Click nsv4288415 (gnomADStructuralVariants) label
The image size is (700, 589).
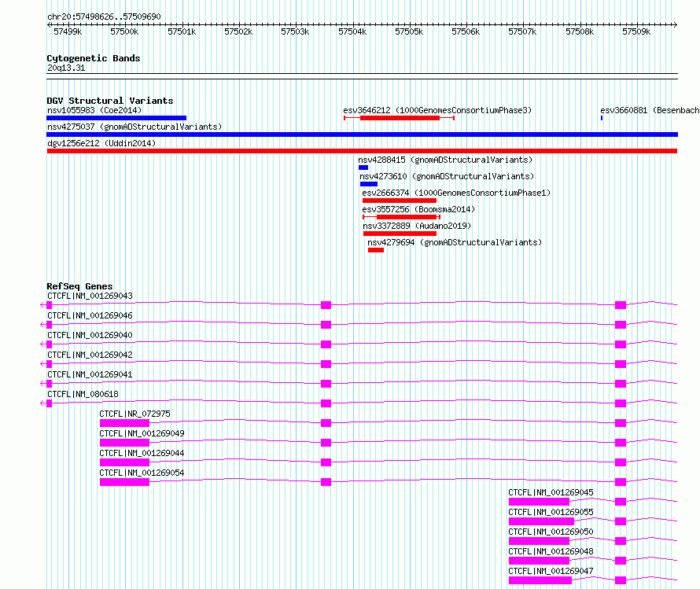click(445, 160)
